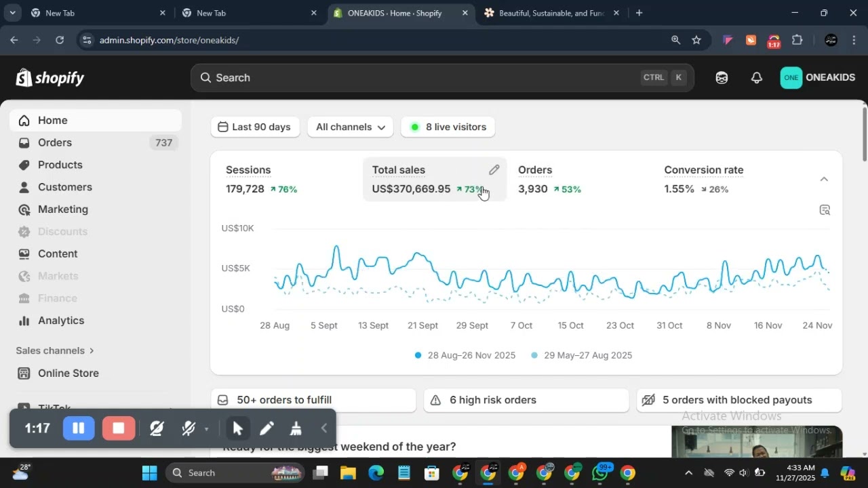Image resolution: width=868 pixels, height=488 pixels.
Task: View the 6 high risk orders
Action: (x=526, y=400)
